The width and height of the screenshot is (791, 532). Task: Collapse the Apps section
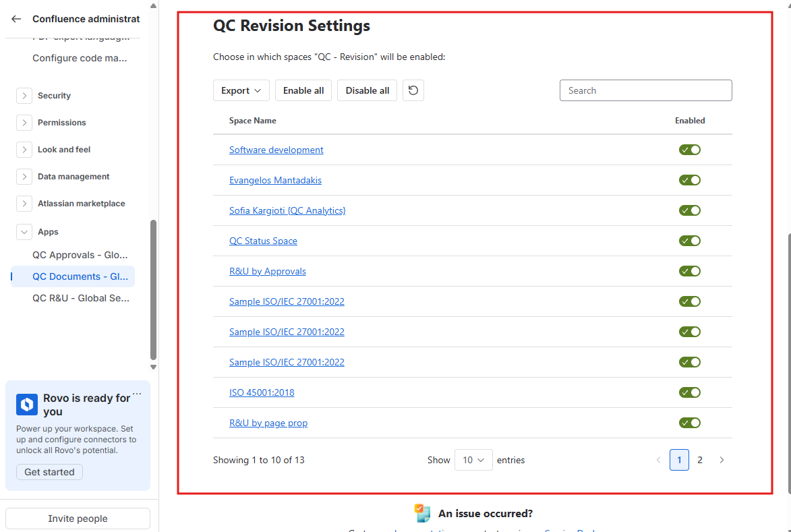pyautogui.click(x=24, y=232)
